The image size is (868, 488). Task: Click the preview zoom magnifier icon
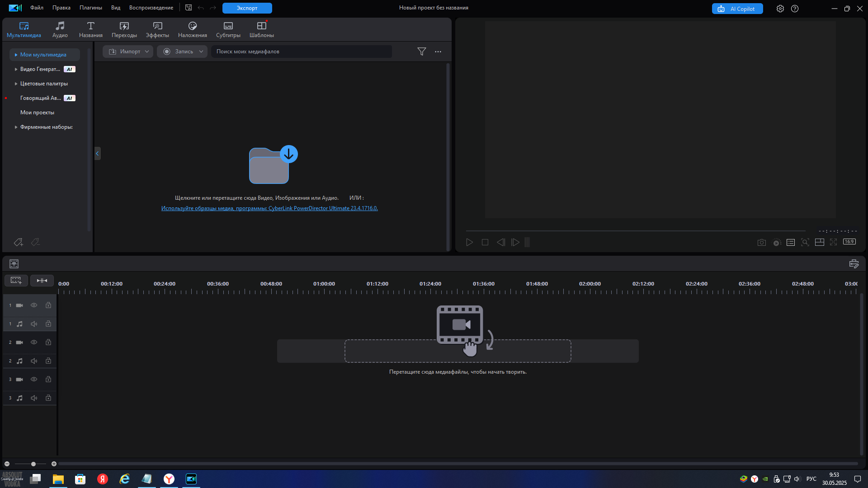click(x=805, y=243)
